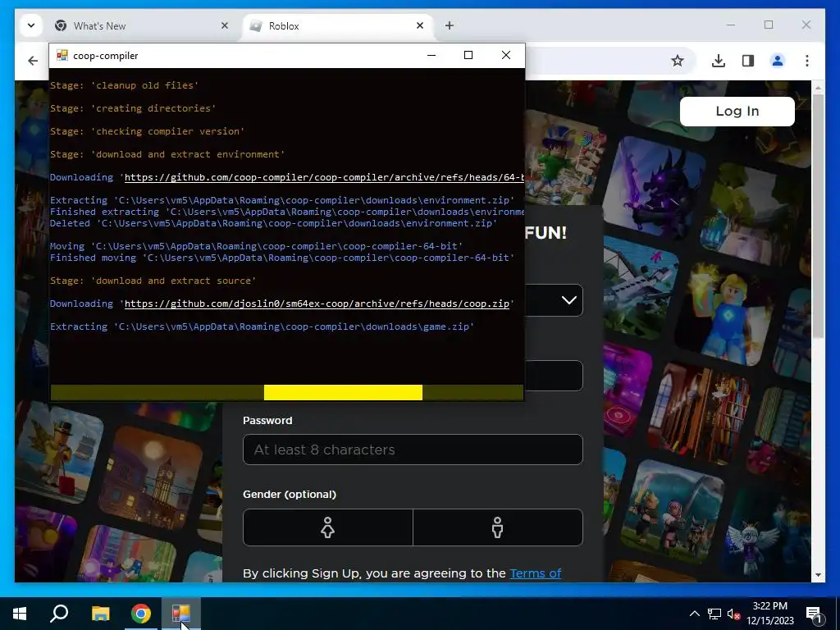Close the What's New tab
This screenshot has height=630, width=840.
click(225, 25)
